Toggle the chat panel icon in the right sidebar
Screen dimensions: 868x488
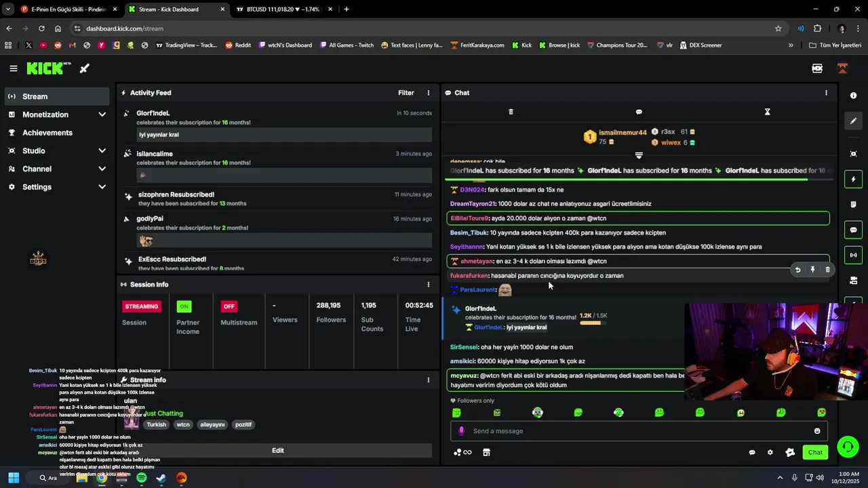[x=853, y=230]
